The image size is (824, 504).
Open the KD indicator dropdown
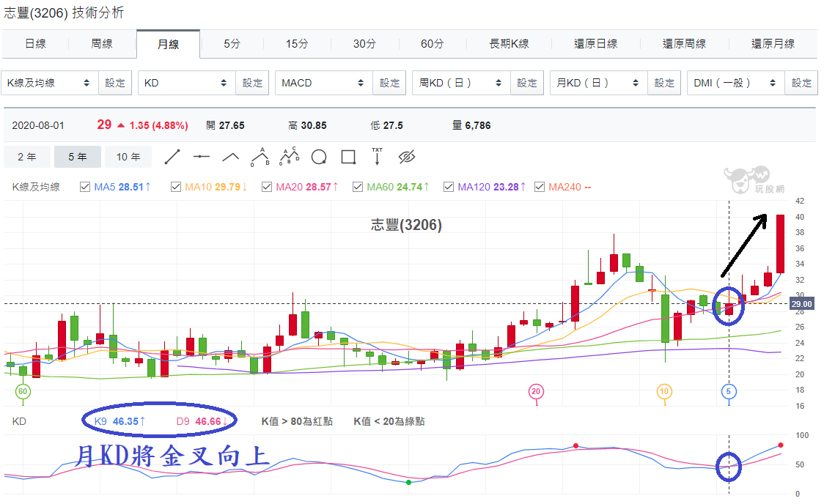[186, 83]
